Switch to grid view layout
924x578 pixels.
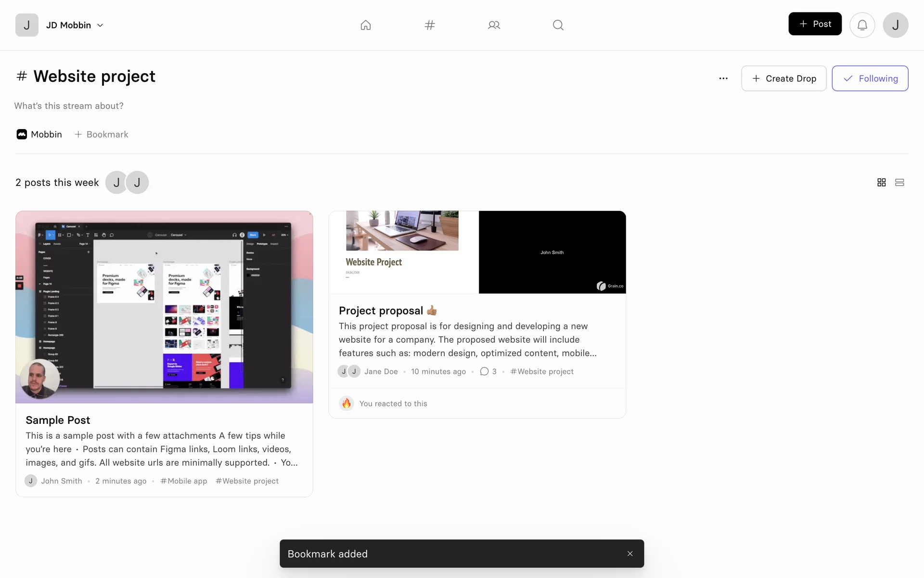click(881, 183)
